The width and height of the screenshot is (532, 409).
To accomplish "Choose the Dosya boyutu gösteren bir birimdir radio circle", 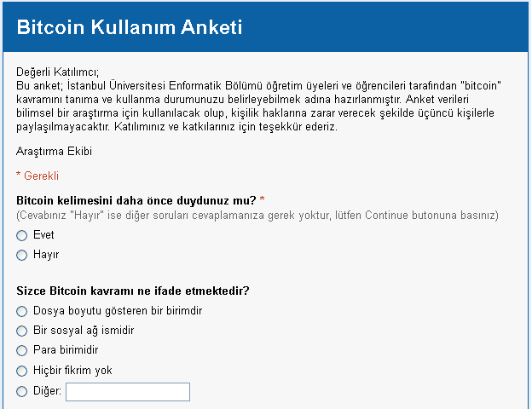I will pyautogui.click(x=22, y=311).
